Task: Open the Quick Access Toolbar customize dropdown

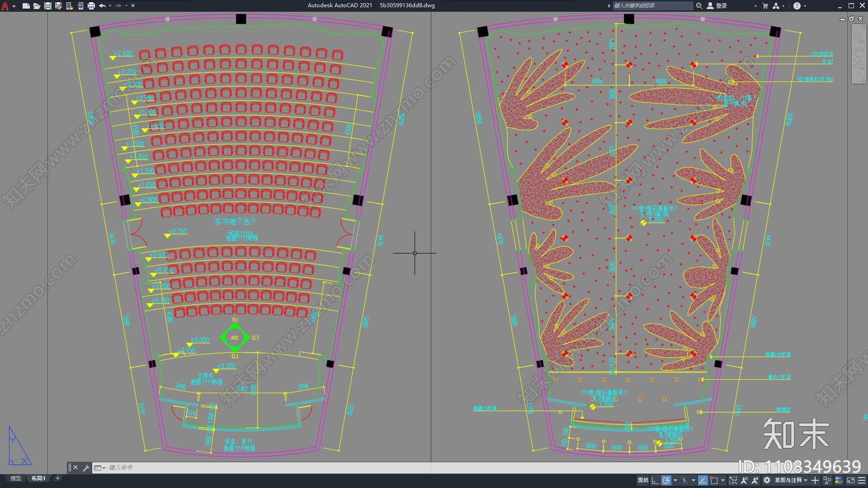Action: pos(133,5)
